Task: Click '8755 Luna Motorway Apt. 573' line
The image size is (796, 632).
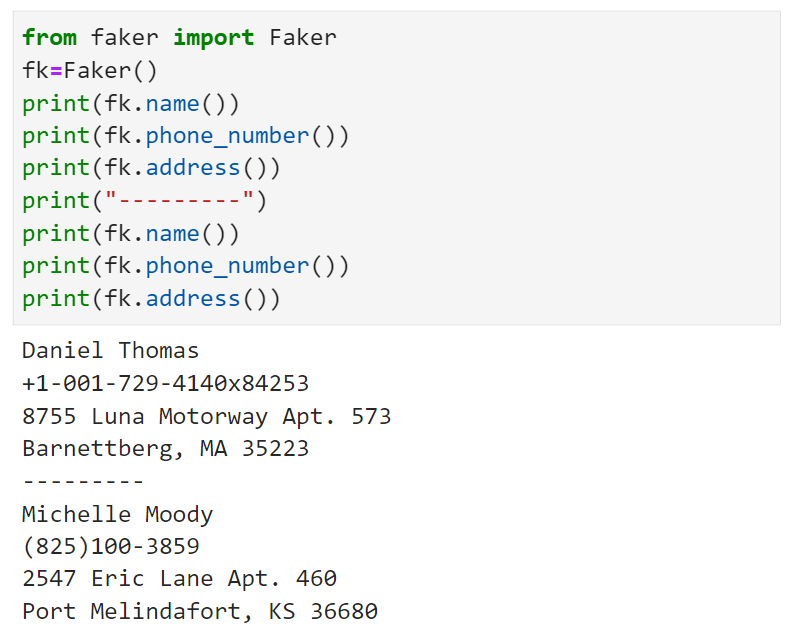Action: (206, 417)
